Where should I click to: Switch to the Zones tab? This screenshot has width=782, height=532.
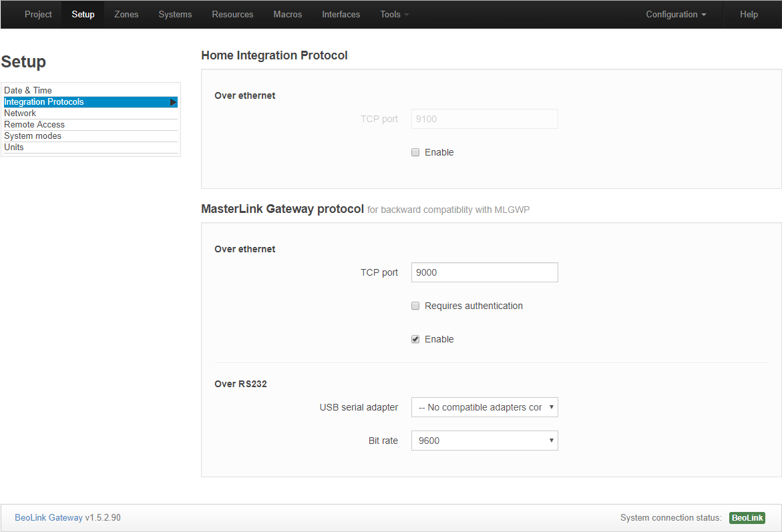click(126, 15)
